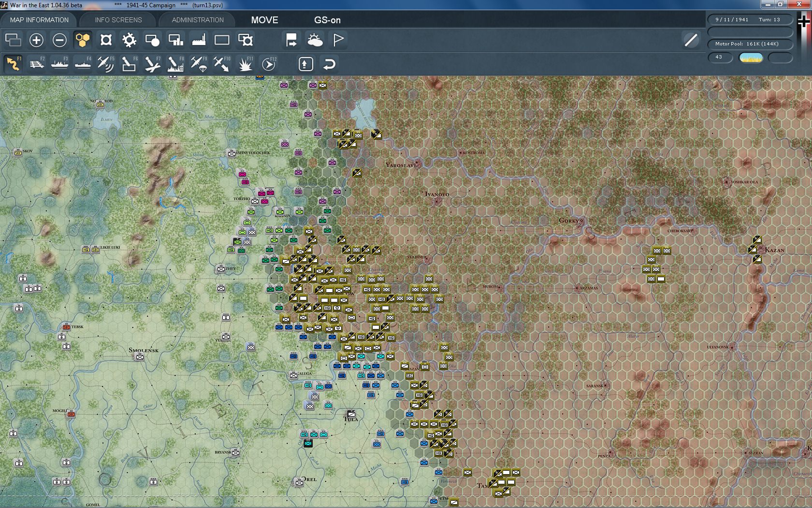Click the F12 circled arrow icon
Image resolution: width=812 pixels, height=508 pixels.
click(x=268, y=64)
